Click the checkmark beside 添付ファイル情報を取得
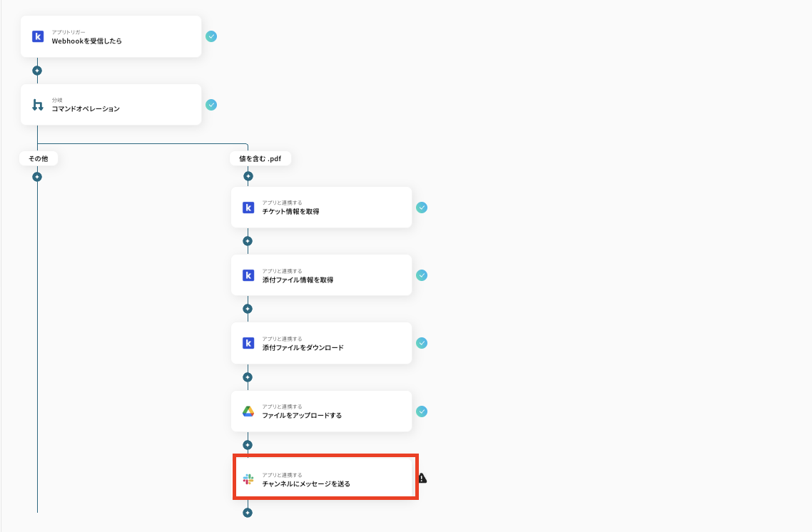812x532 pixels. pos(422,275)
